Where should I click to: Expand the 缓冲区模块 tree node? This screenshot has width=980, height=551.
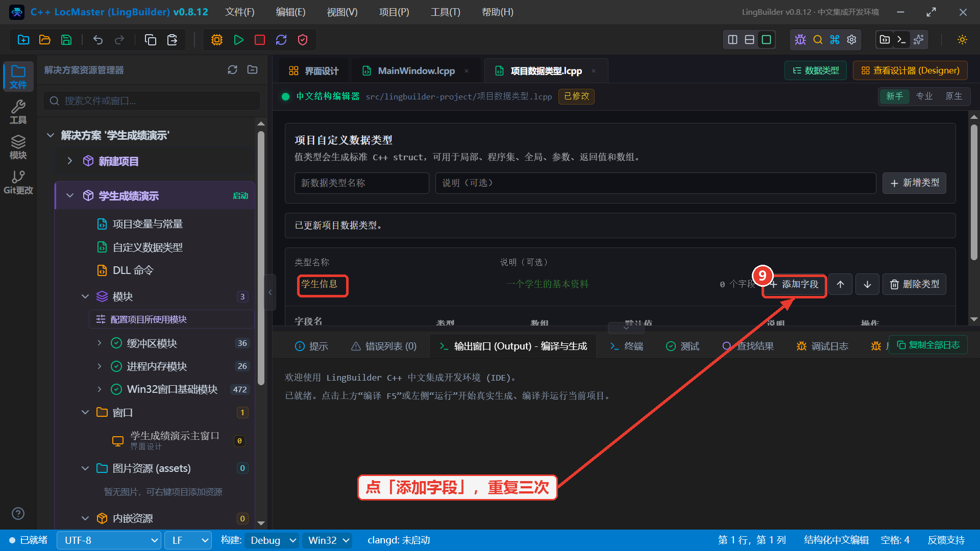(x=100, y=343)
